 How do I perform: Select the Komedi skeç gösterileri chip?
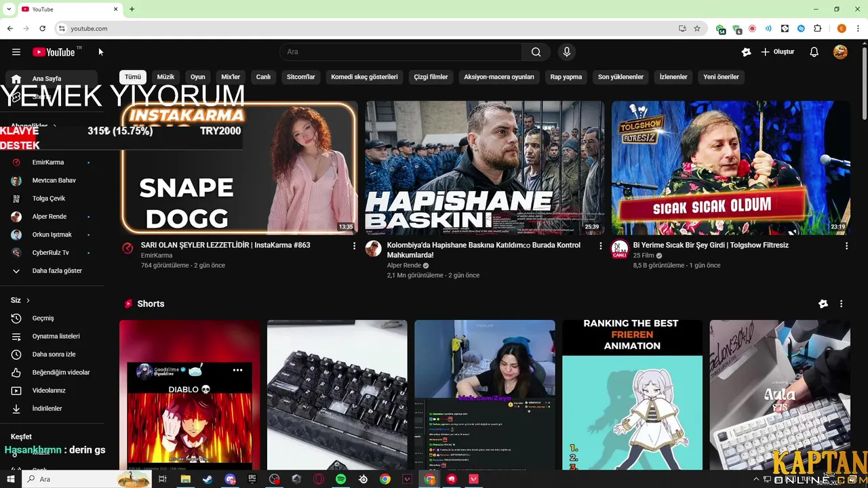(364, 77)
